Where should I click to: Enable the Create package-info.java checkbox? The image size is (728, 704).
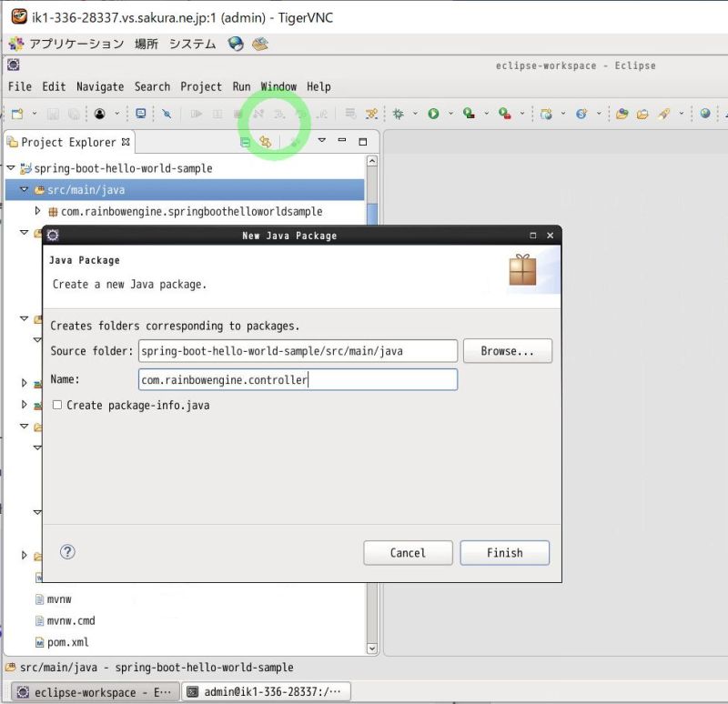tap(57, 405)
